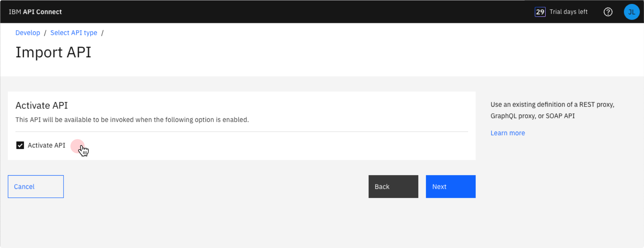Go to Develop breadcrumb
Screen dimensions: 644x248
pyautogui.click(x=27, y=33)
